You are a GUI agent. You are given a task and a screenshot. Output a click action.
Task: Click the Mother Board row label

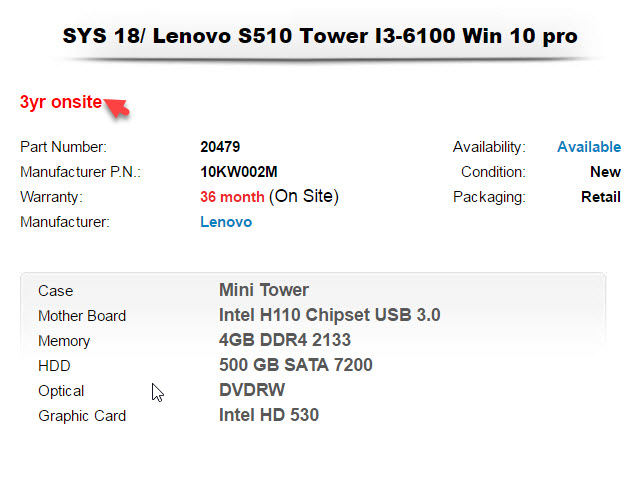click(x=82, y=316)
